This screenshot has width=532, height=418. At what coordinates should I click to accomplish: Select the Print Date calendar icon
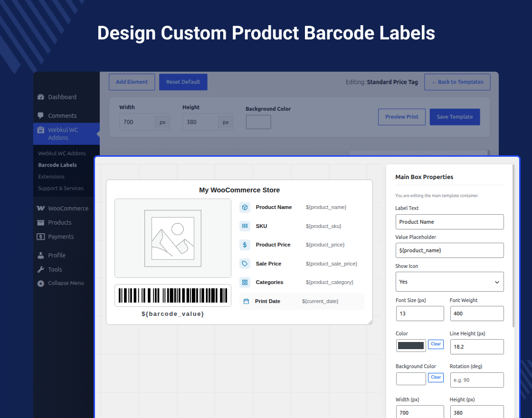pos(247,301)
